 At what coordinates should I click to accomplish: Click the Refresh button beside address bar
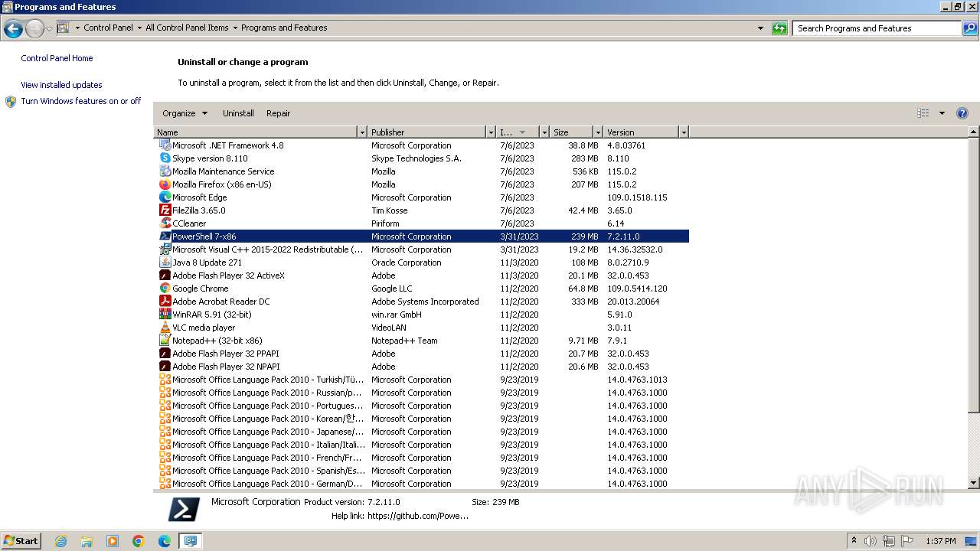tap(779, 28)
